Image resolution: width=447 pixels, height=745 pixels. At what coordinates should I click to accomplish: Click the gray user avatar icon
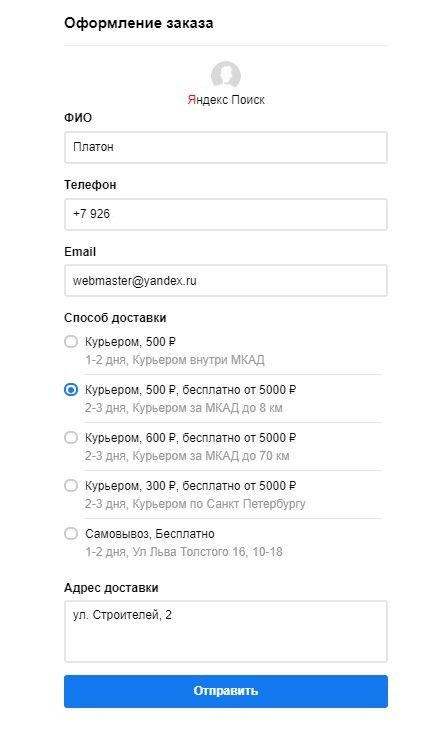(x=226, y=75)
